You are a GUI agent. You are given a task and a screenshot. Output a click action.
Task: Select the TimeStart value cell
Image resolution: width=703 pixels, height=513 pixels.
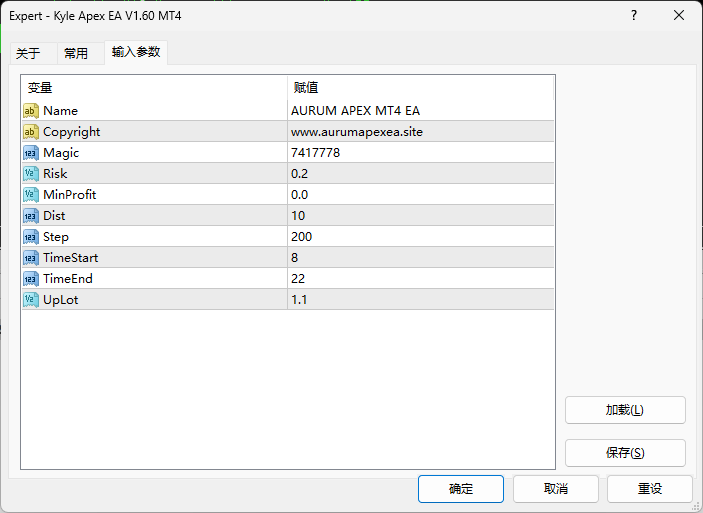point(420,258)
